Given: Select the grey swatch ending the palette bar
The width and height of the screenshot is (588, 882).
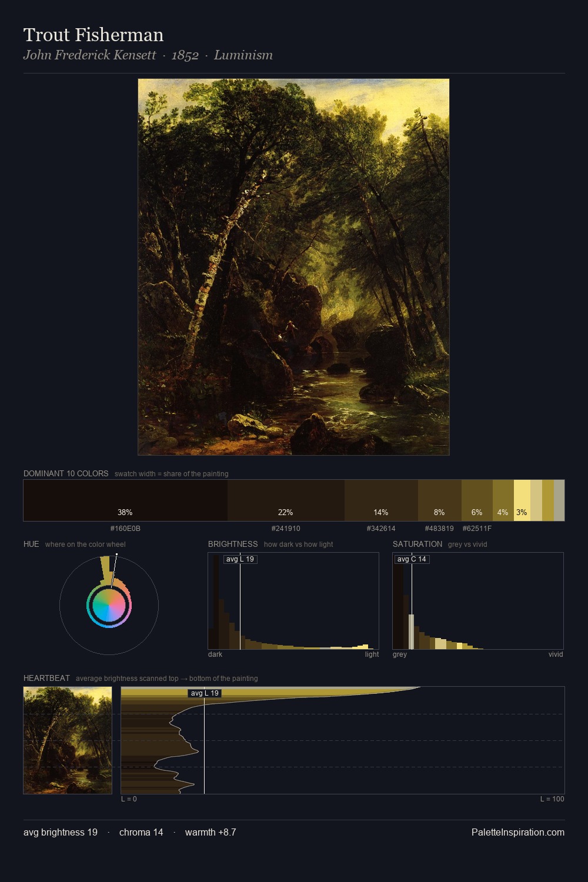Looking at the screenshot, I should pyautogui.click(x=559, y=500).
